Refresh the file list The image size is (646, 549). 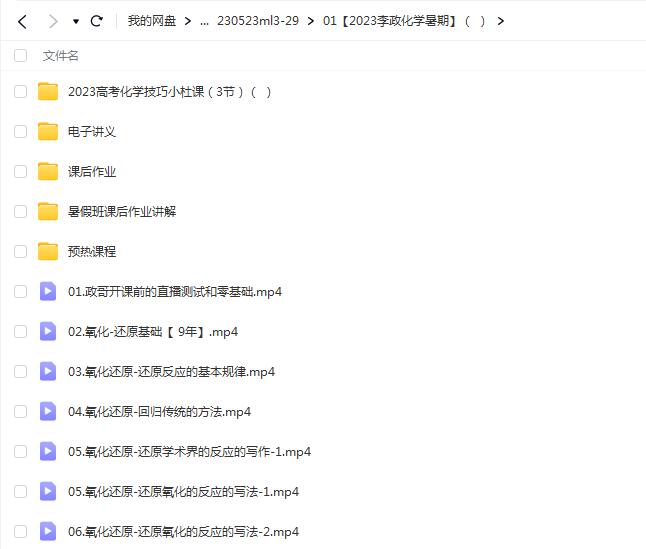coord(97,21)
